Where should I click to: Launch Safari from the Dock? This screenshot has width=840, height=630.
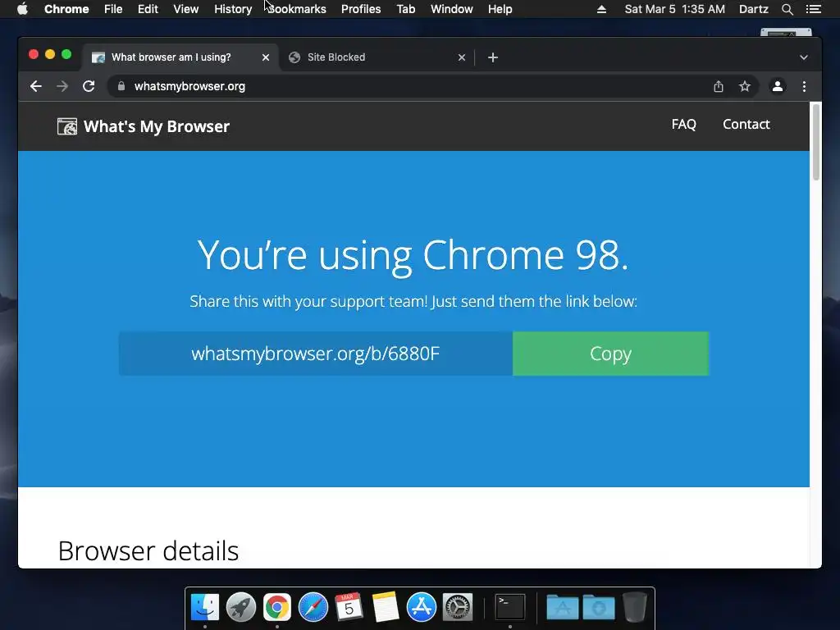(313, 607)
